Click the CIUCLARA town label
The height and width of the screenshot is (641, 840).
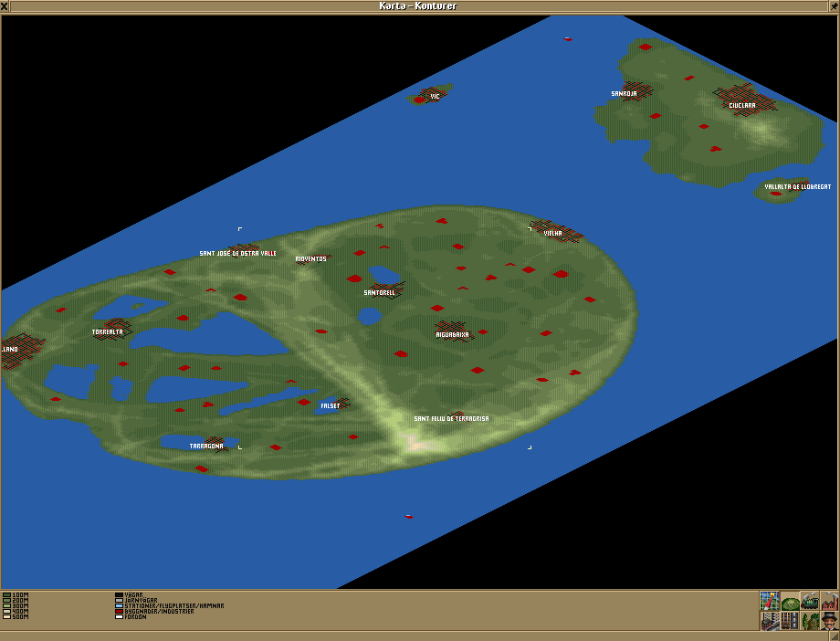[x=742, y=106]
